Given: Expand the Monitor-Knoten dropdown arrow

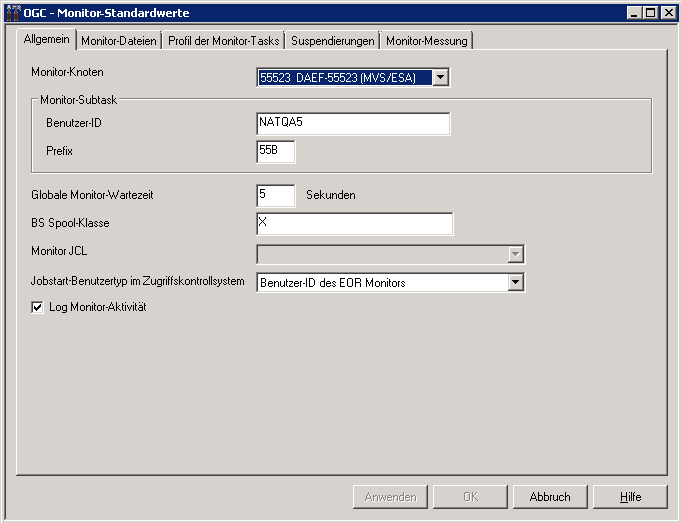Looking at the screenshot, I should point(440,78).
